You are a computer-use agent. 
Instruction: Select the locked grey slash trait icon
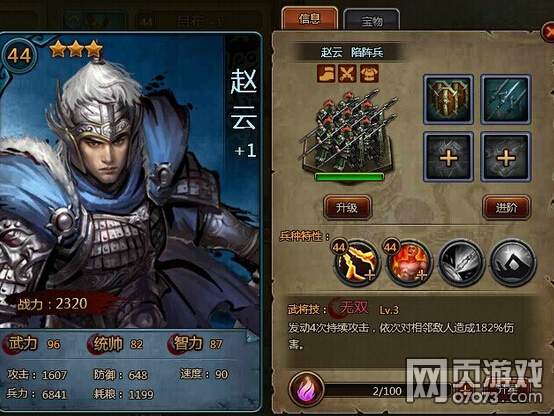460,262
